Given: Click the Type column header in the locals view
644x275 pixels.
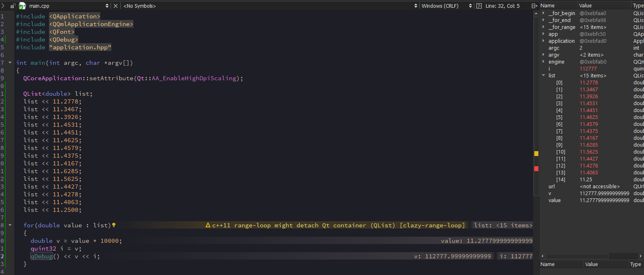Looking at the screenshot, I should click(x=637, y=5).
